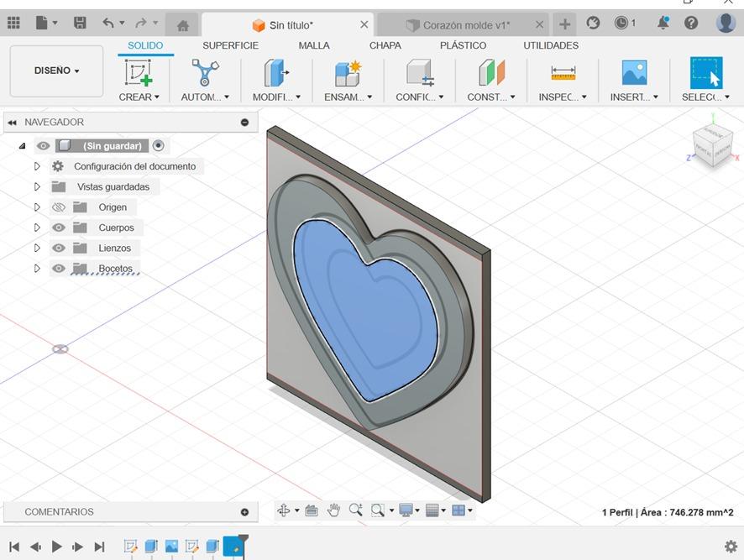Click the Construct plane icon
Screen dimensions: 744x560
pyautogui.click(x=491, y=72)
